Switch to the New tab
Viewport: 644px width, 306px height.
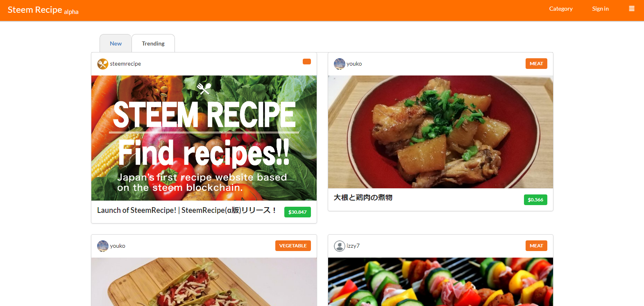[116, 43]
